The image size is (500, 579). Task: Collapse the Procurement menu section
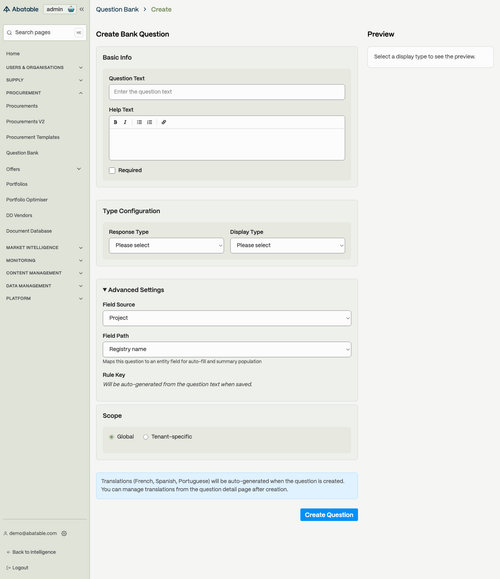tap(44, 93)
